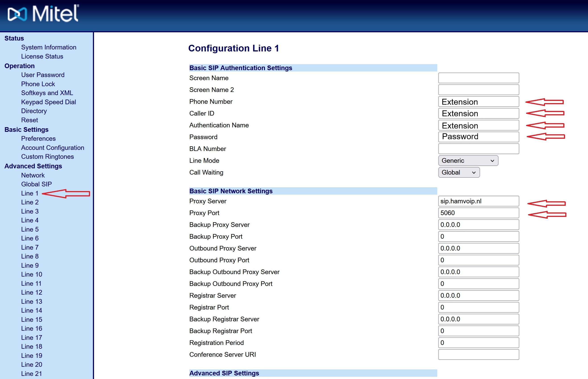Open Custom Ringtones page
Viewport: 588px width, 379px height.
tap(47, 157)
